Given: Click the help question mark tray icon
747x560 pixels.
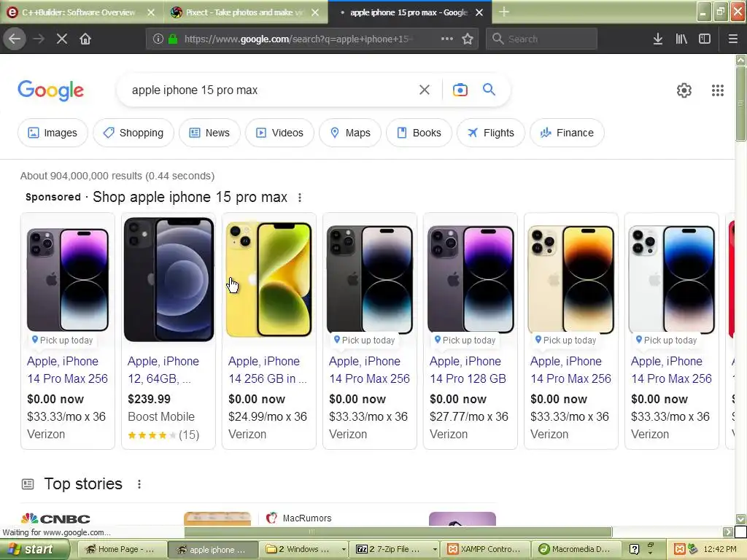Looking at the screenshot, I should [634, 550].
